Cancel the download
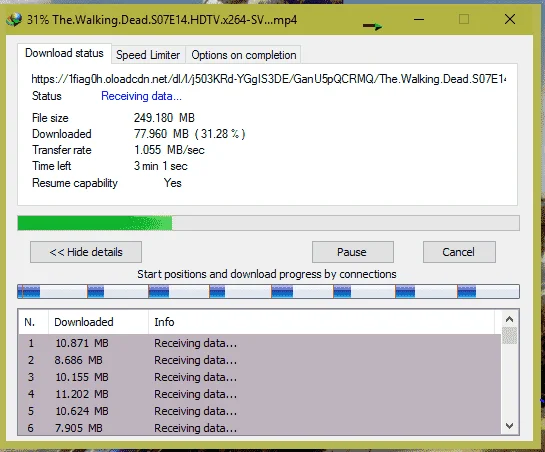This screenshot has width=545, height=452. (459, 252)
